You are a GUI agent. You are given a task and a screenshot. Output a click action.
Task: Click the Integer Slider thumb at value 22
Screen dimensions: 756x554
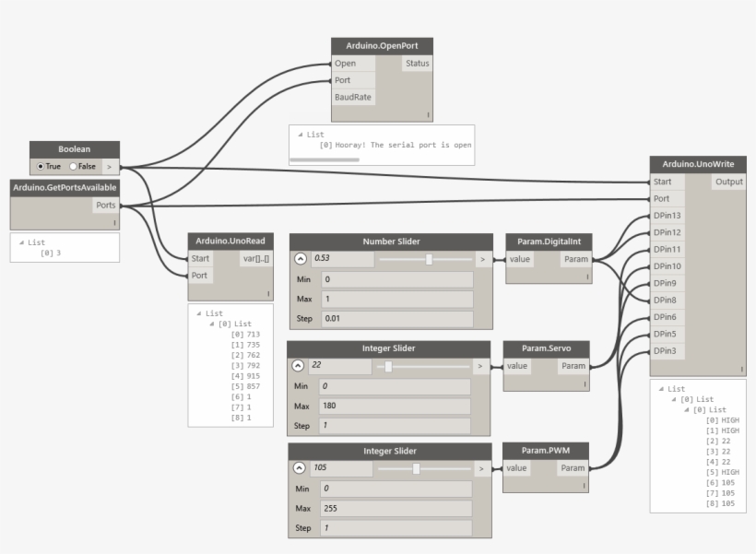click(x=388, y=367)
